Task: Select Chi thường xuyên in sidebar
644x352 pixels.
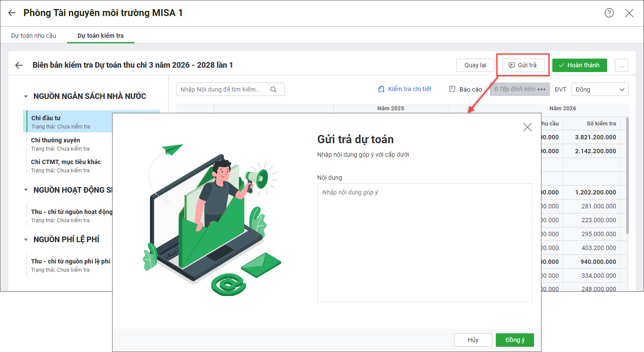Action: click(x=56, y=140)
